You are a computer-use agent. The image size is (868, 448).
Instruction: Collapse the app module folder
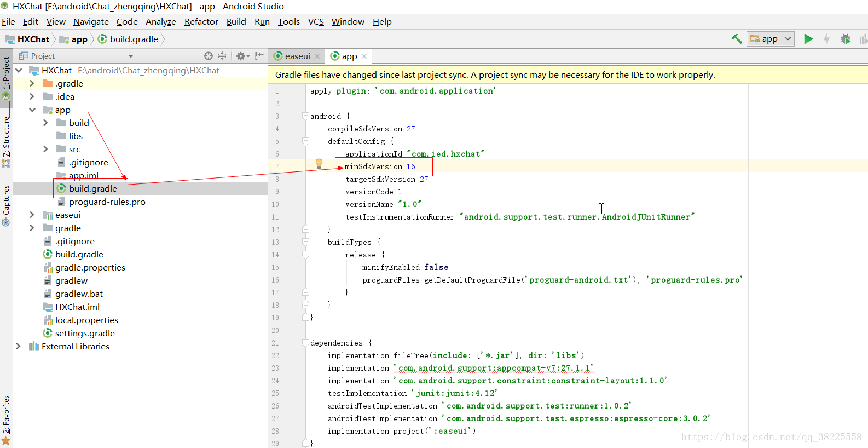[32, 110]
